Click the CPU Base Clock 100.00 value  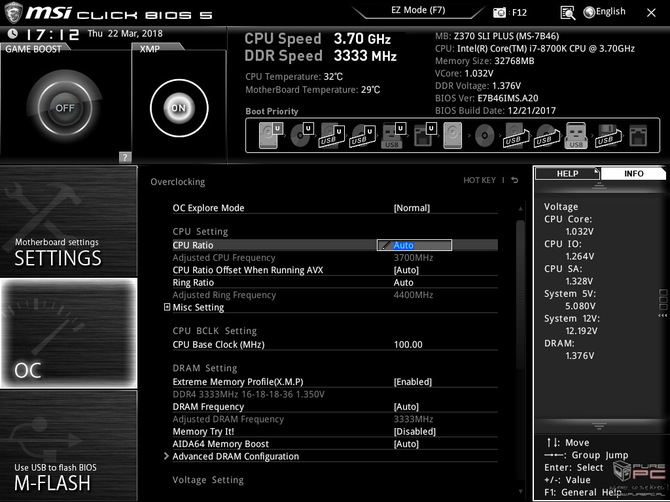(408, 344)
